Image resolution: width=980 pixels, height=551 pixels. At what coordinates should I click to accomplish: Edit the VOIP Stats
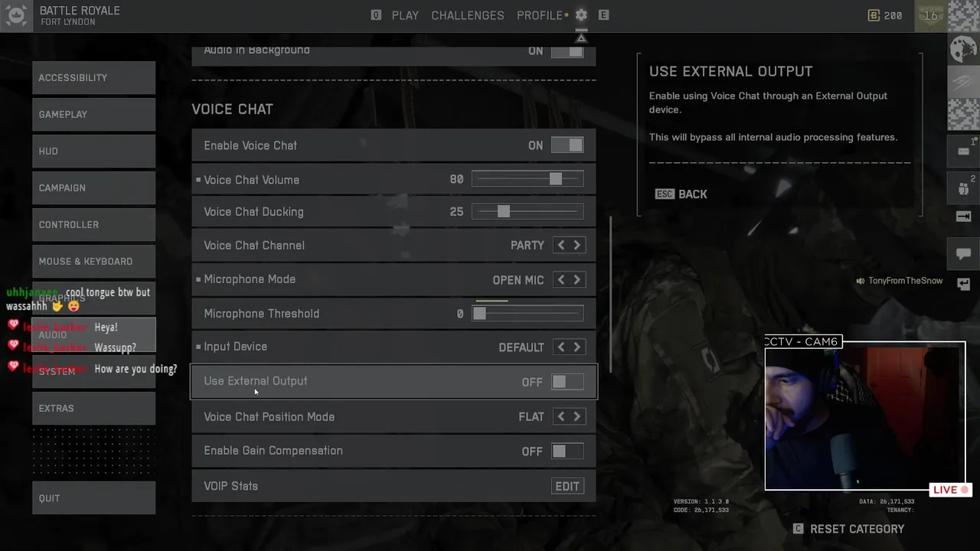point(567,487)
